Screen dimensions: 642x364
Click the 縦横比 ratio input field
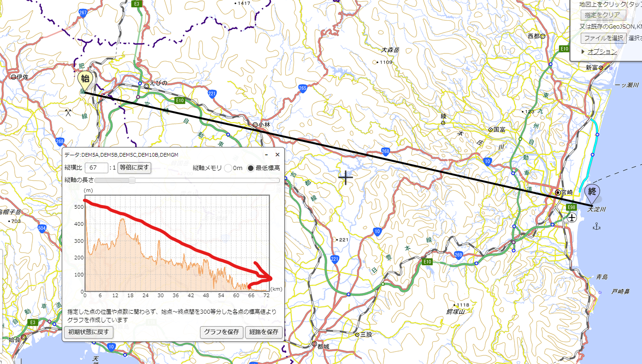[x=96, y=168]
